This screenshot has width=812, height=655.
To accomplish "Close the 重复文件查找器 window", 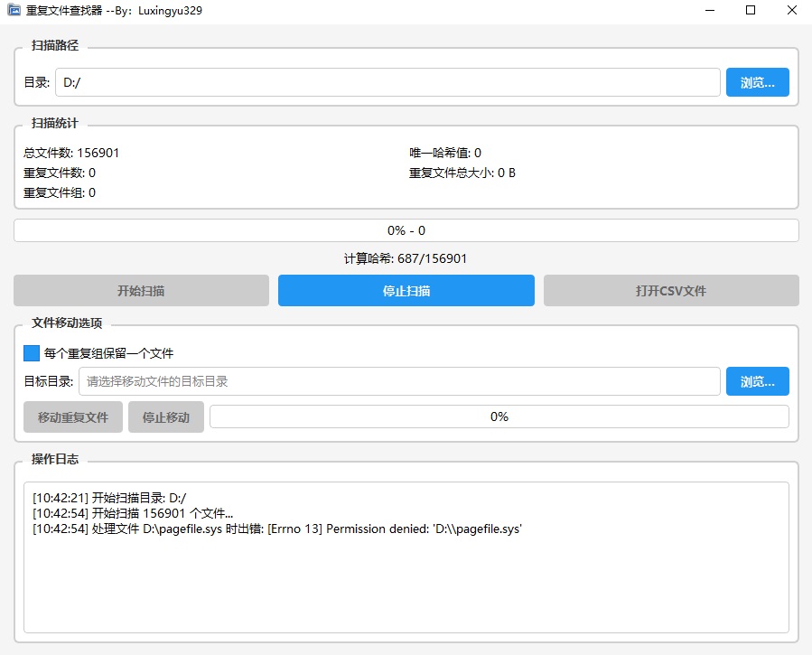I will (791, 10).
